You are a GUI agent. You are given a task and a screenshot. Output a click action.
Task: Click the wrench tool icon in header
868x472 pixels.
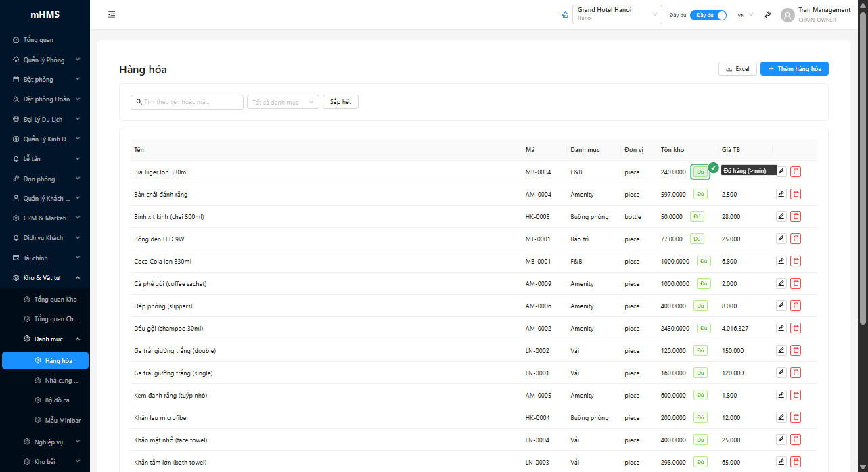(x=767, y=15)
